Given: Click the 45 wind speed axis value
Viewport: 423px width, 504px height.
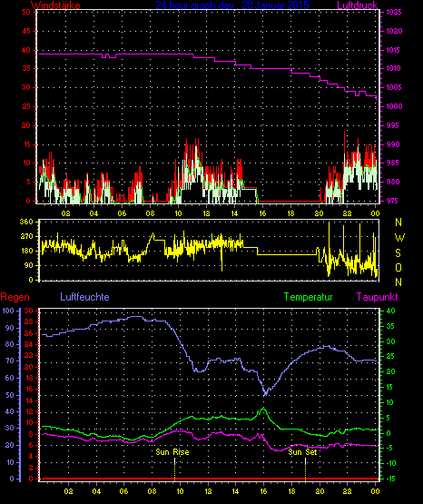Looking at the screenshot, I should (x=26, y=31).
